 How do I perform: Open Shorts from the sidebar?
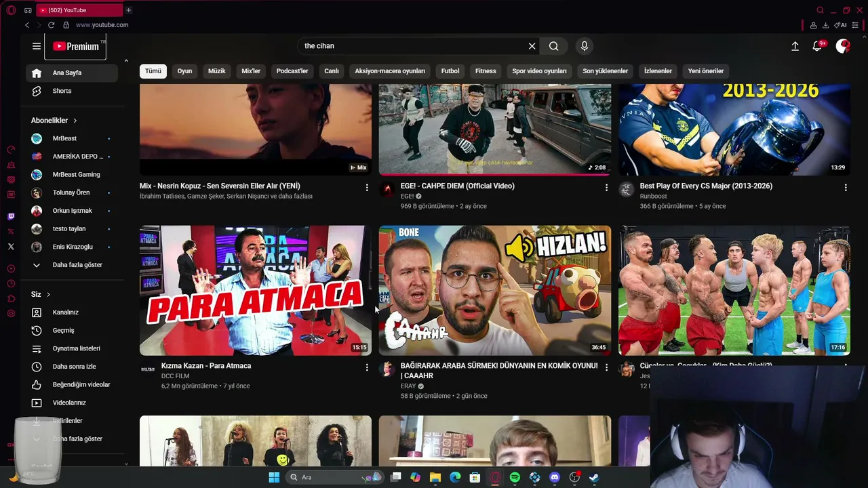click(72, 91)
